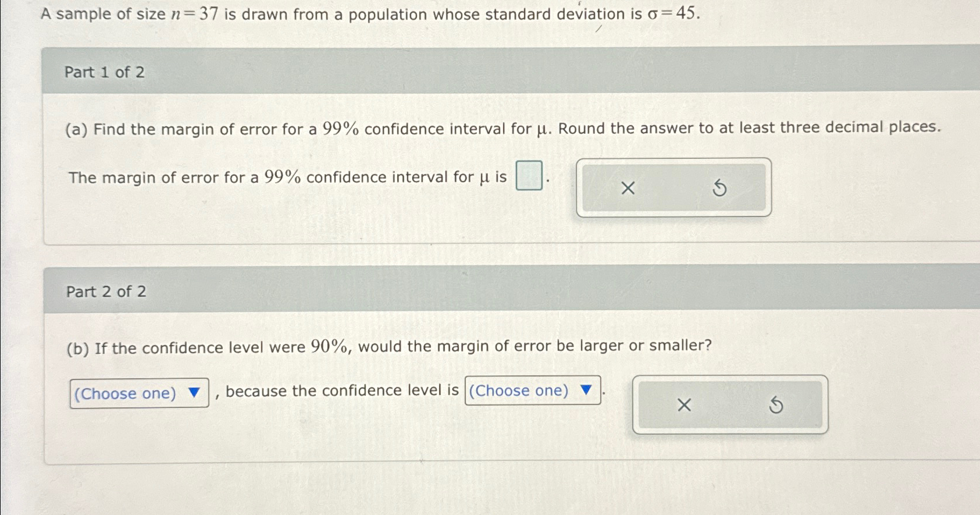Viewport: 980px width, 515px height.
Task: Select the clear-answer X beside the margin of error box
Action: [x=627, y=187]
